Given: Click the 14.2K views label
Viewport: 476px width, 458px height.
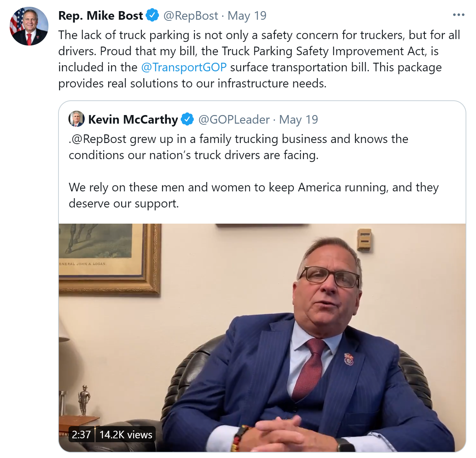Looking at the screenshot, I should tap(126, 435).
